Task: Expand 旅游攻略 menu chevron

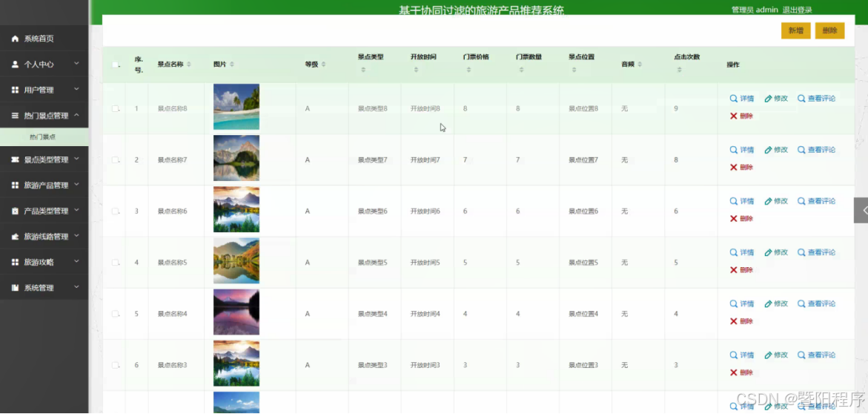Action: coord(76,262)
